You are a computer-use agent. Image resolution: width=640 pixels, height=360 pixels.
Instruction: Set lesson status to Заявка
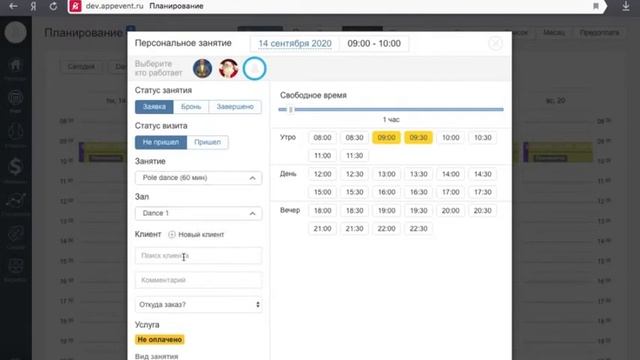pos(154,107)
